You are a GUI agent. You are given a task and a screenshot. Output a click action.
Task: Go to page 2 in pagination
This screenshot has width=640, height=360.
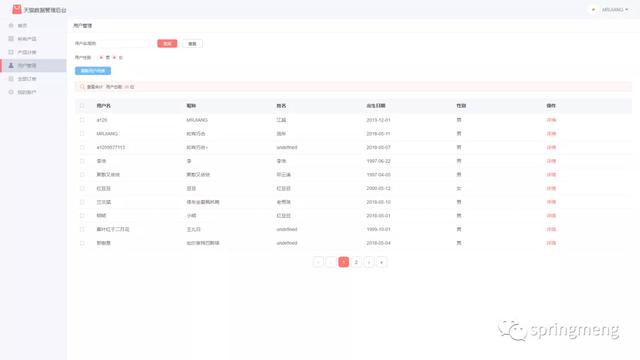(x=356, y=262)
